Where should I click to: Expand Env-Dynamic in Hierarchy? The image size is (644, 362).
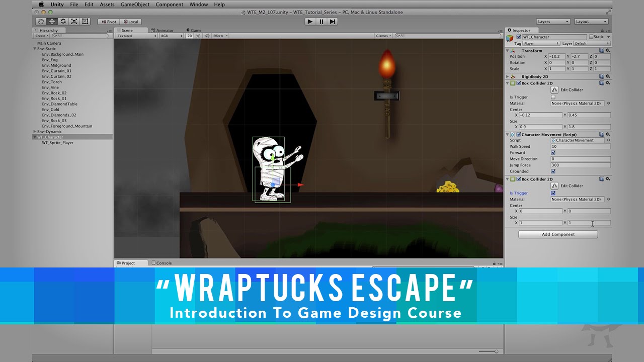click(35, 132)
